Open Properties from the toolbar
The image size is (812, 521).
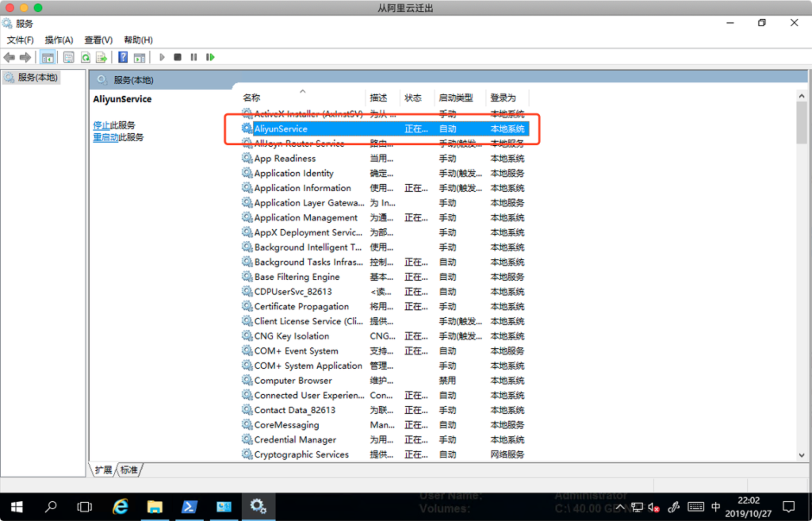pos(69,57)
